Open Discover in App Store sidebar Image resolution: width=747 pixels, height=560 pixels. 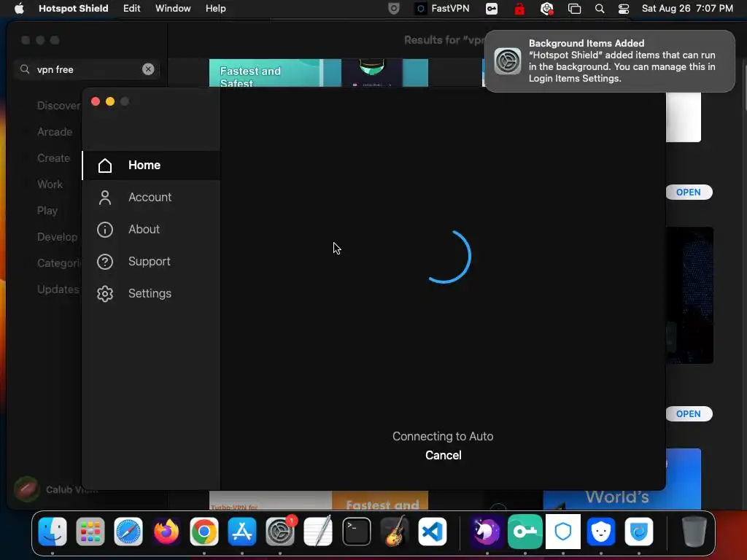58,106
